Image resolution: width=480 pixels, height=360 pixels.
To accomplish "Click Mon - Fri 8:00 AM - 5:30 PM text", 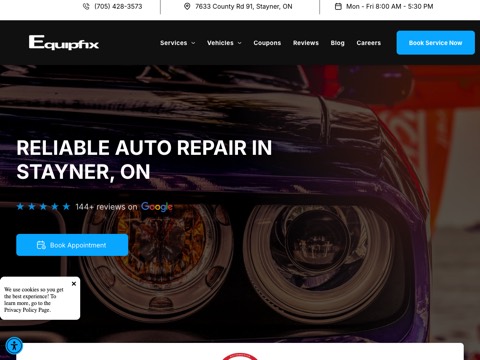I will point(389,6).
